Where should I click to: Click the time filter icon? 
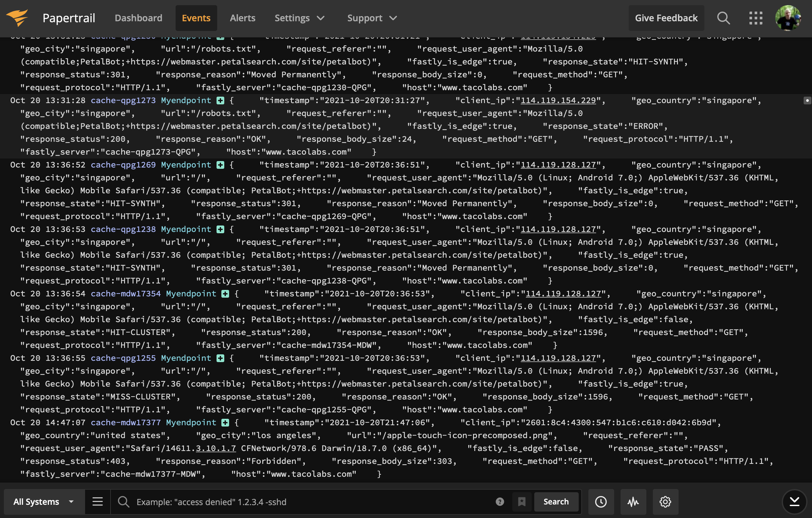[x=601, y=501]
